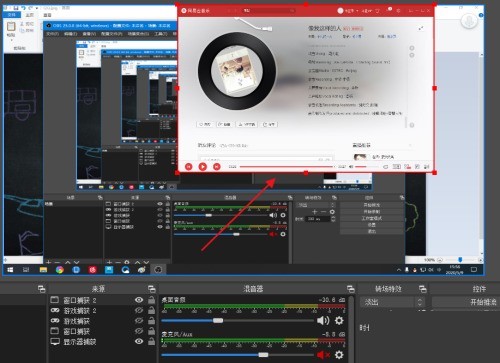Open Chrome from the previewed taskbar

click(60, 270)
